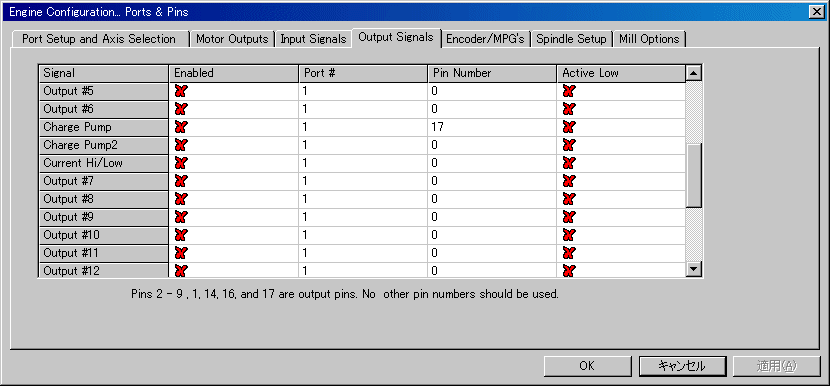Image resolution: width=830 pixels, height=386 pixels.
Task: Confirm settings with OK button
Action: [x=587, y=366]
